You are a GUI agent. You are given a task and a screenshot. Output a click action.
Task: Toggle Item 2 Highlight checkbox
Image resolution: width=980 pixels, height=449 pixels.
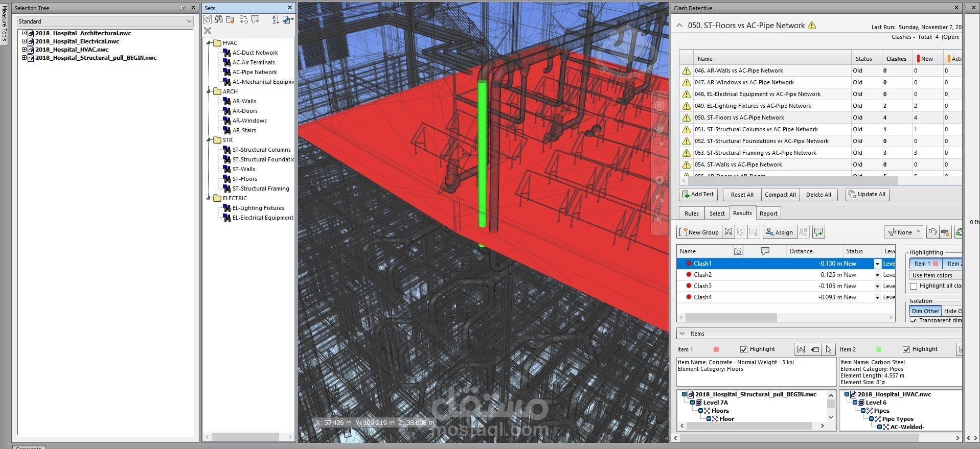coord(906,349)
